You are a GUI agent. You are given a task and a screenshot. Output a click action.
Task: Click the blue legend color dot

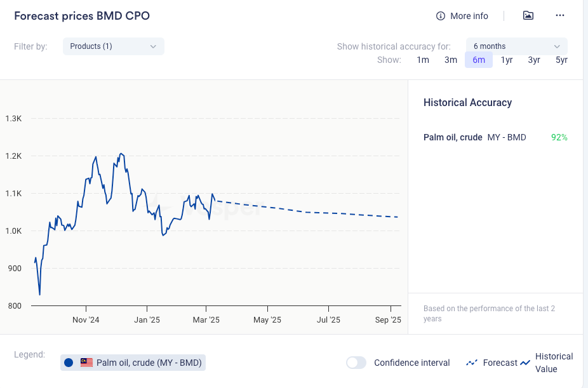69,363
